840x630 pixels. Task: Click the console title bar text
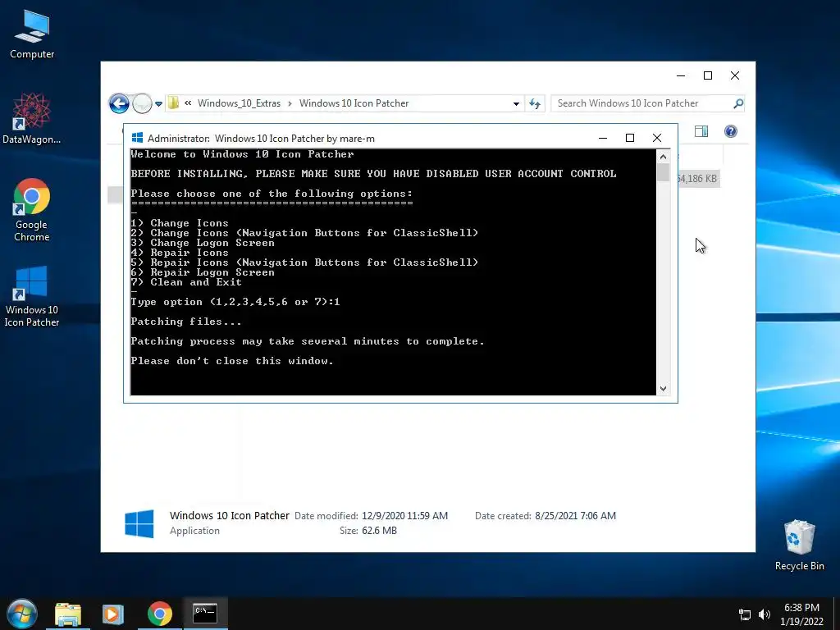(261, 138)
